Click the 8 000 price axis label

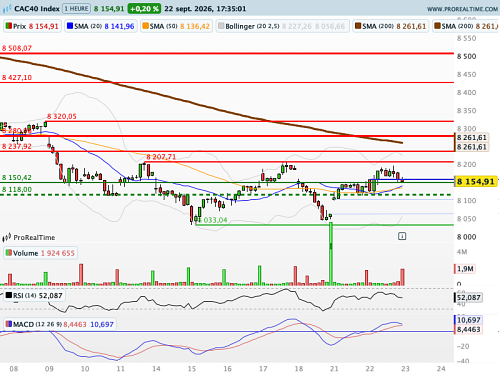point(467,237)
